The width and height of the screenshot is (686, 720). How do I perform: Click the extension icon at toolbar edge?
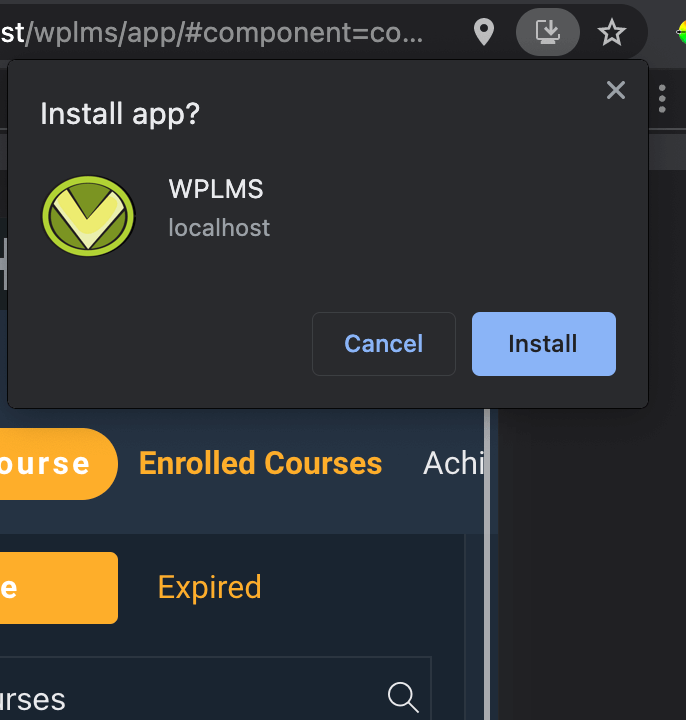point(680,33)
